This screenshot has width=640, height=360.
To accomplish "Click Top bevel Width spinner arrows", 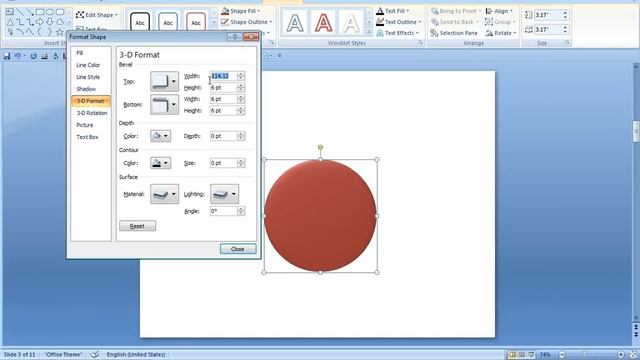I will (x=241, y=76).
